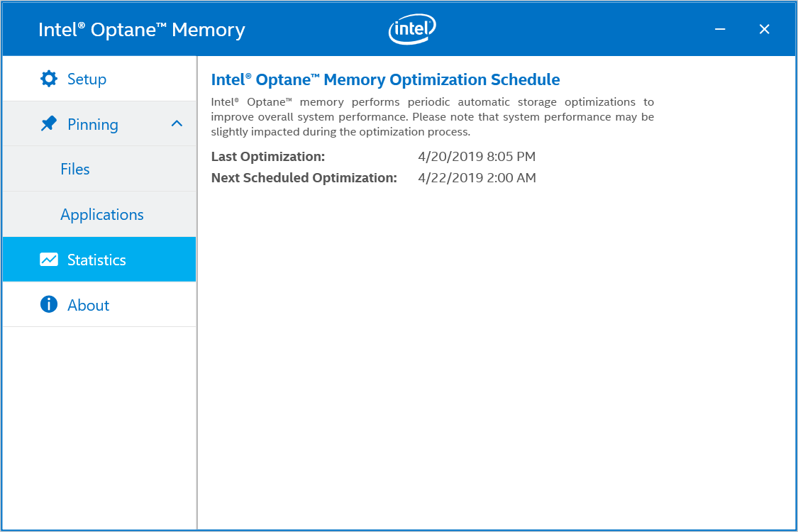Click the last optimization date 4/20/2019 8:05 PM
The image size is (798, 532).
pyautogui.click(x=477, y=156)
